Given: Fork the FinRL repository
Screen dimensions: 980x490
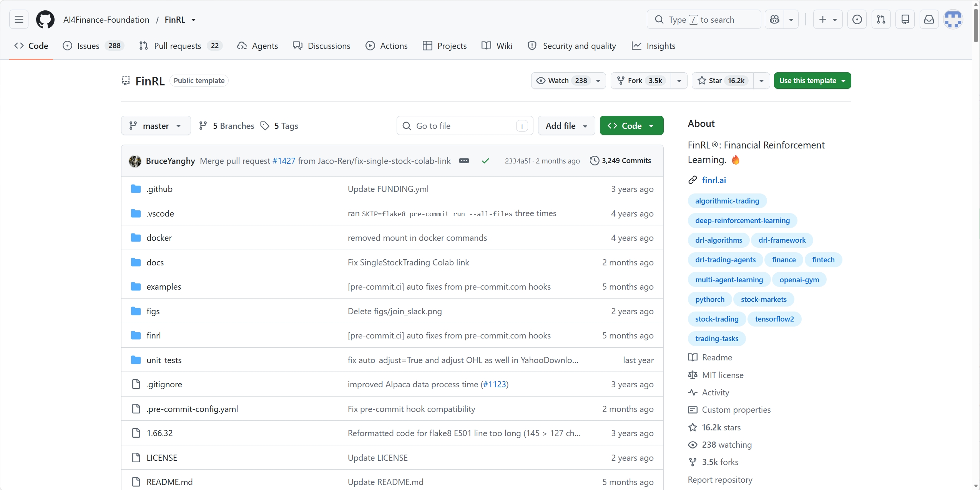Looking at the screenshot, I should (641, 80).
